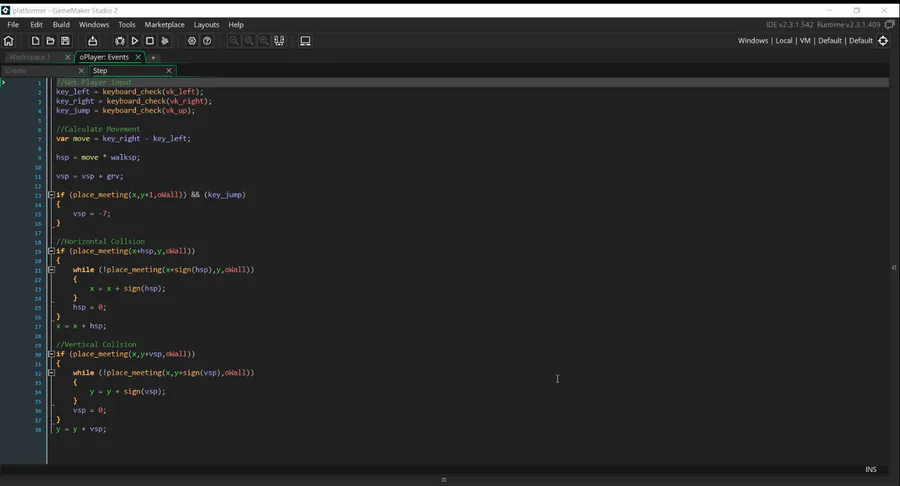Click the hsp = 0 line
This screenshot has width=900, height=486.
click(90, 307)
